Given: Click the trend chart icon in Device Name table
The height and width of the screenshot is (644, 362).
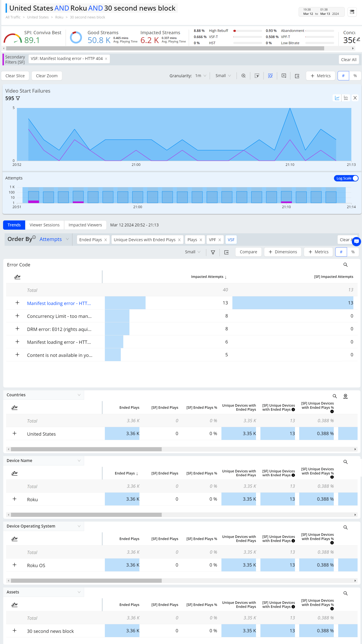Looking at the screenshot, I should click(14, 473).
